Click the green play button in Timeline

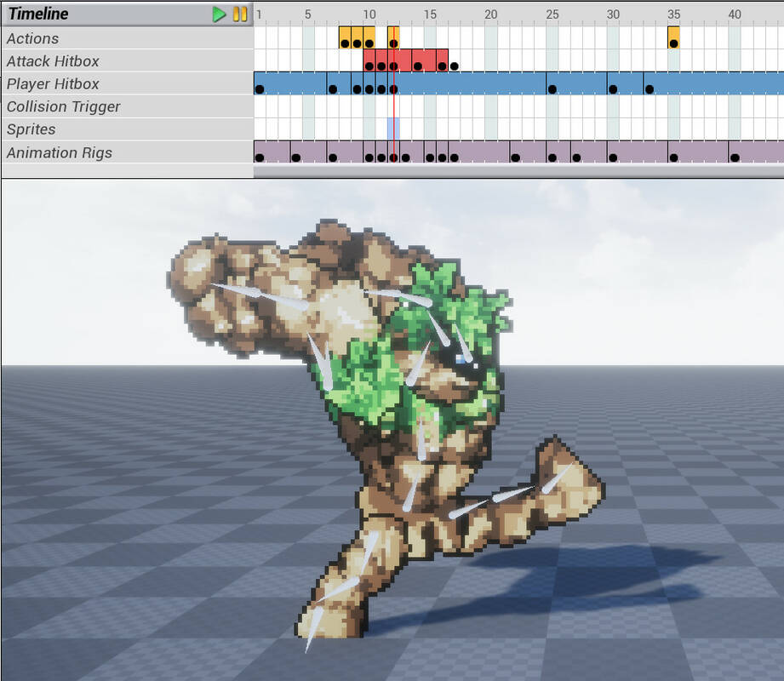click(x=219, y=14)
